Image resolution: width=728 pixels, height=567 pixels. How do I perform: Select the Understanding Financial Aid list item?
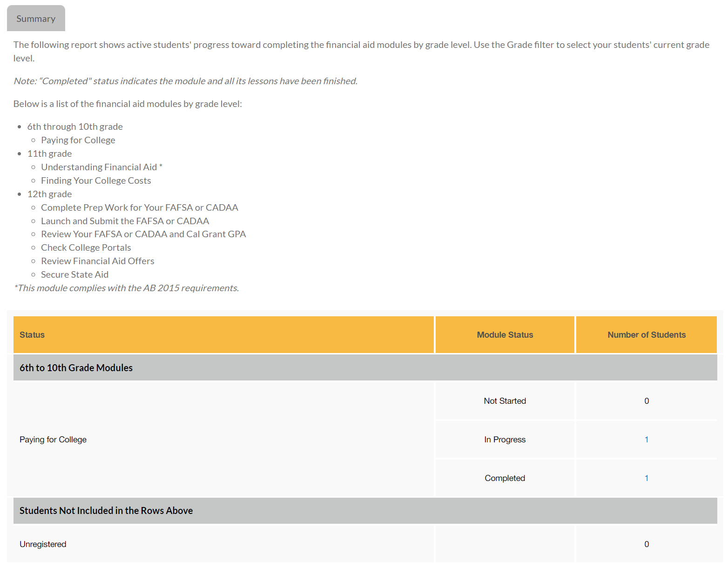pos(101,167)
